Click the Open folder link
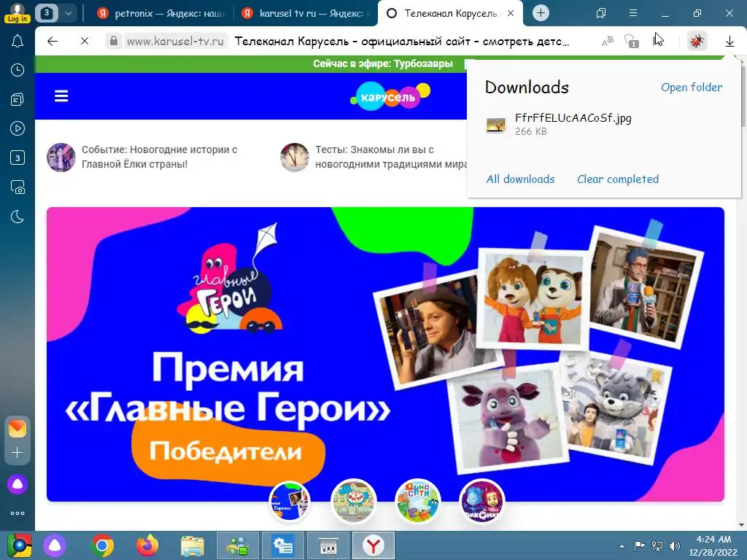747x560 pixels. (x=692, y=87)
